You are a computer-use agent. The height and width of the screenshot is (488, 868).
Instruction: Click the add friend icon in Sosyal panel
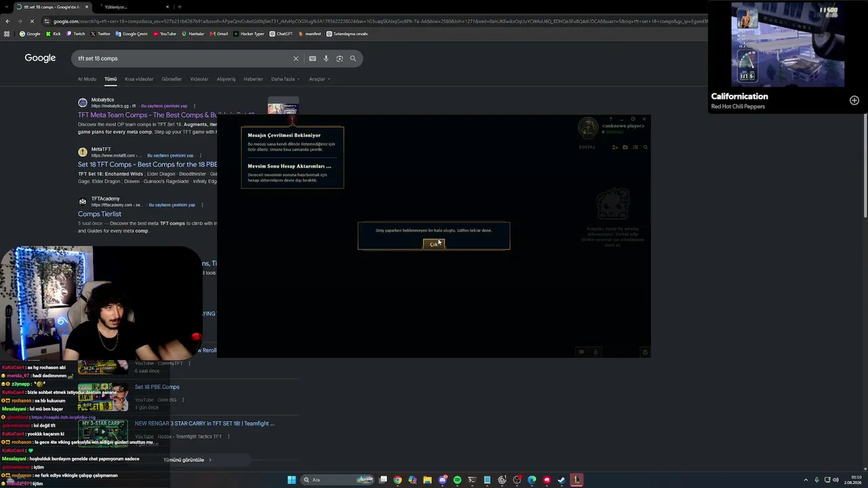coord(615,147)
